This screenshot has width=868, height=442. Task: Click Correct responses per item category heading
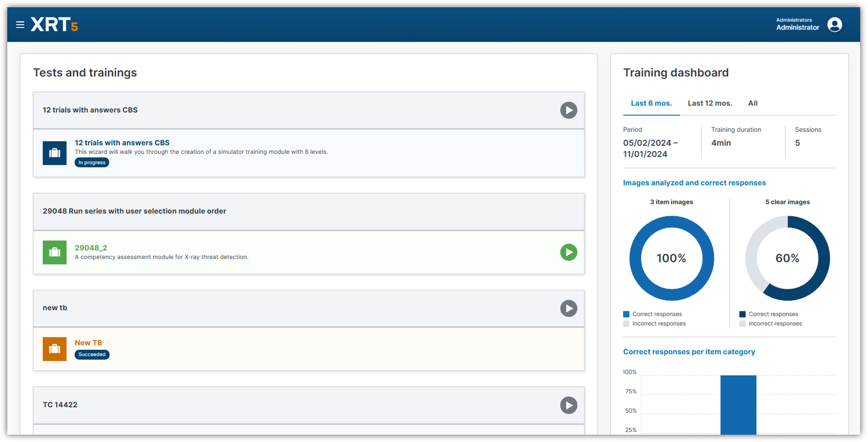[689, 352]
